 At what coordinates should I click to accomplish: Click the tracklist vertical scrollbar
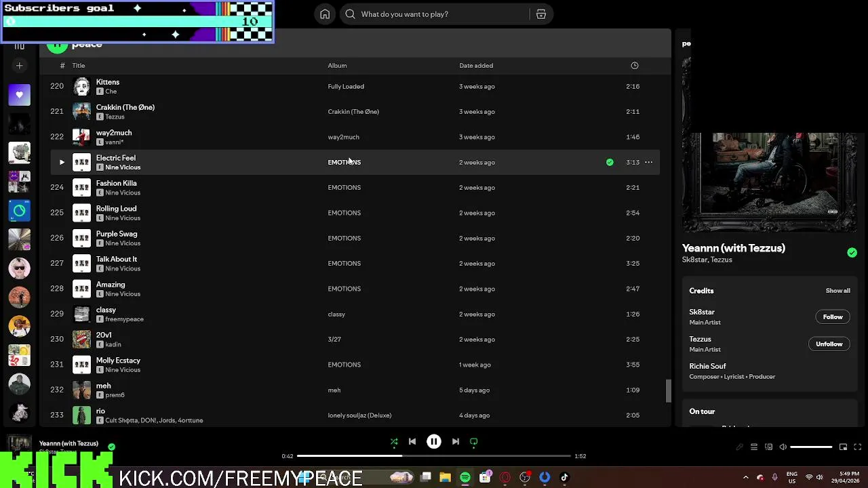[668, 390]
